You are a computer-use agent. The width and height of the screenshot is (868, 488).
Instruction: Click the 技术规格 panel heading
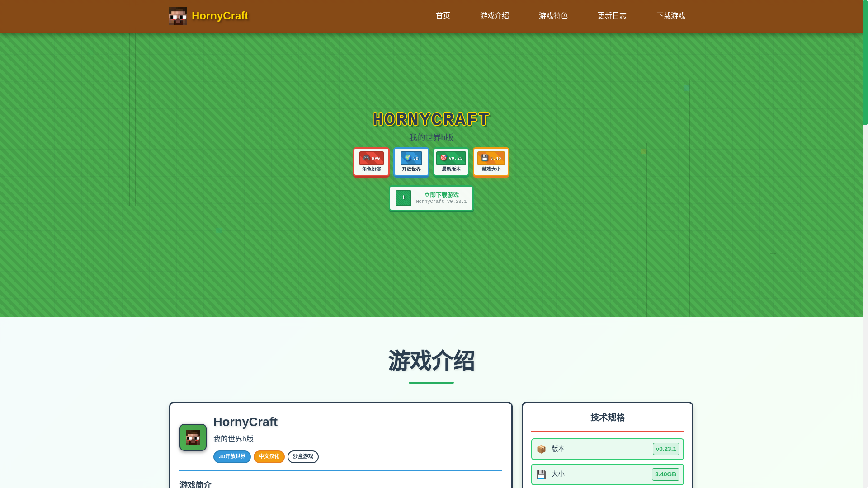pyautogui.click(x=608, y=418)
